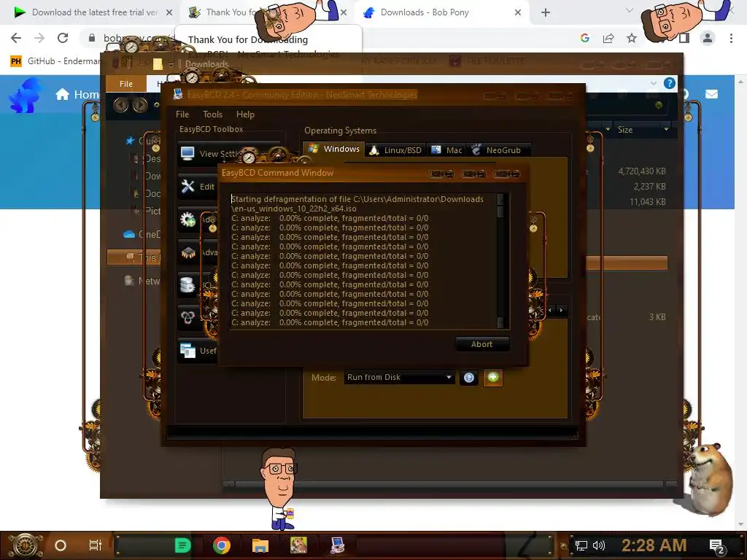
Task: Click File Explorer blue help icon
Action: coord(670,83)
